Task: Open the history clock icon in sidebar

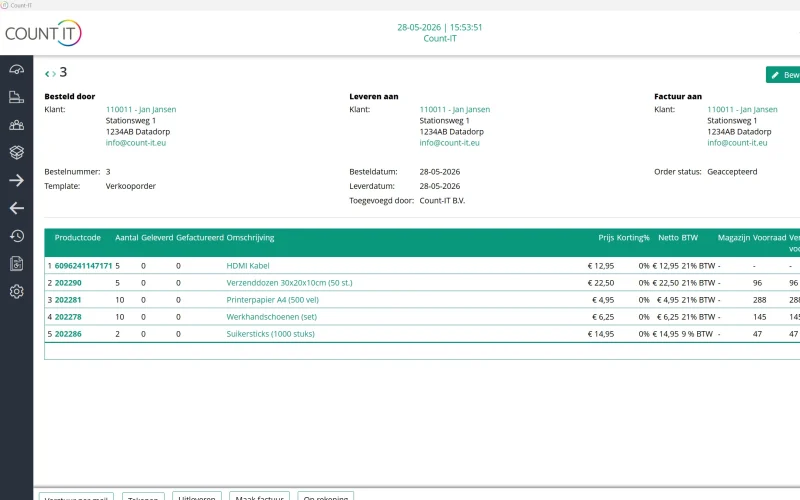Action: (16, 236)
